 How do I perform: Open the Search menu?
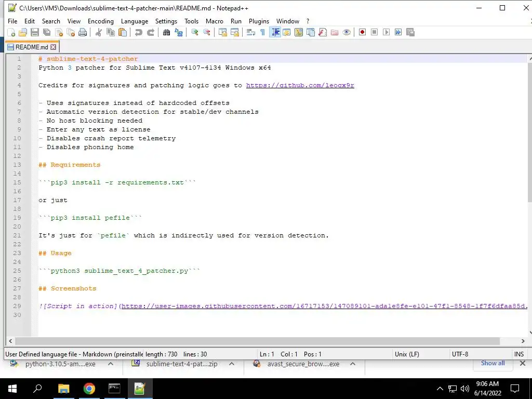coord(51,21)
